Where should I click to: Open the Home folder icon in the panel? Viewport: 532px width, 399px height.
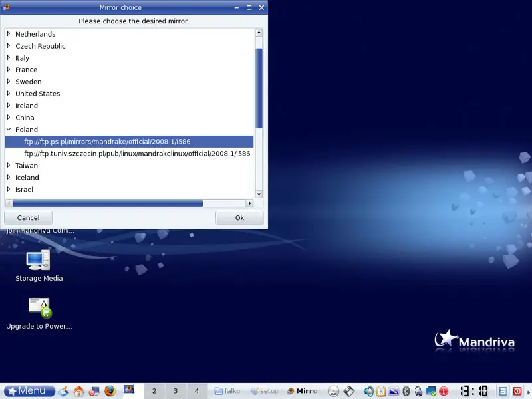click(78, 391)
